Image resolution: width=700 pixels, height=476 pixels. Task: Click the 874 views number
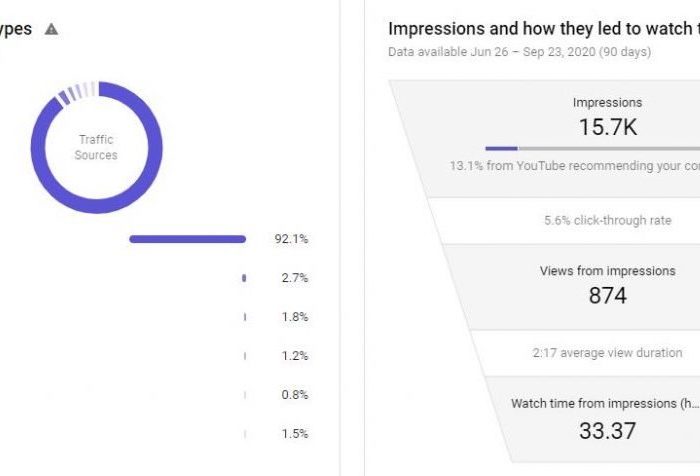pyautogui.click(x=607, y=295)
